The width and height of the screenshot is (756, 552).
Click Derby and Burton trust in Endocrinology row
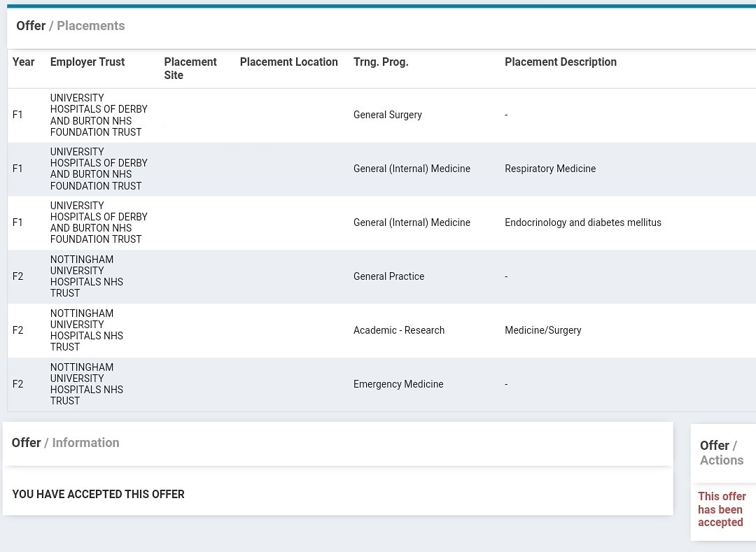coord(99,222)
